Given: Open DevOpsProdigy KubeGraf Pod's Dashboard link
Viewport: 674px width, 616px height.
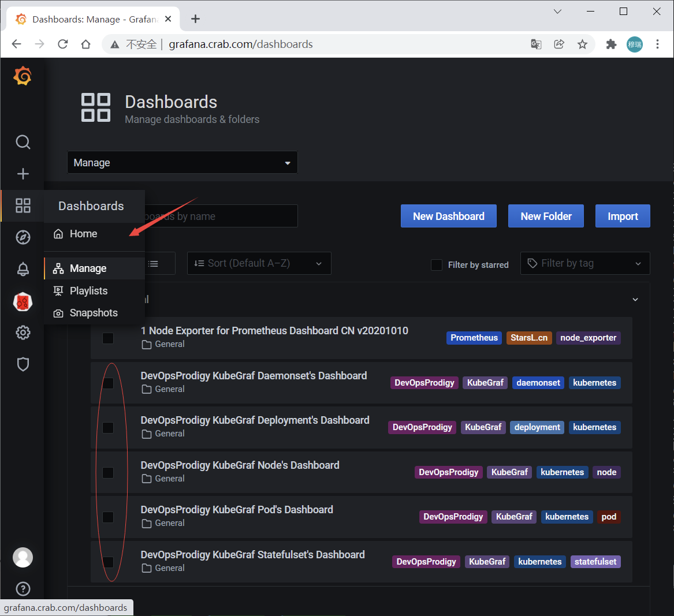Looking at the screenshot, I should [237, 510].
